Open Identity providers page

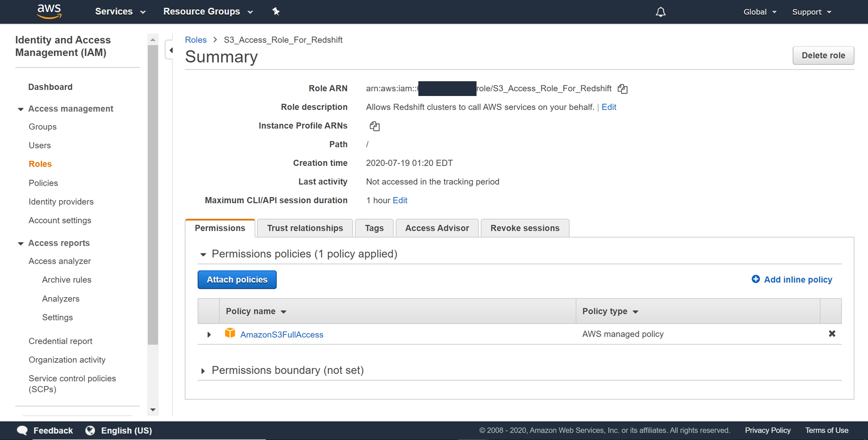pyautogui.click(x=61, y=202)
